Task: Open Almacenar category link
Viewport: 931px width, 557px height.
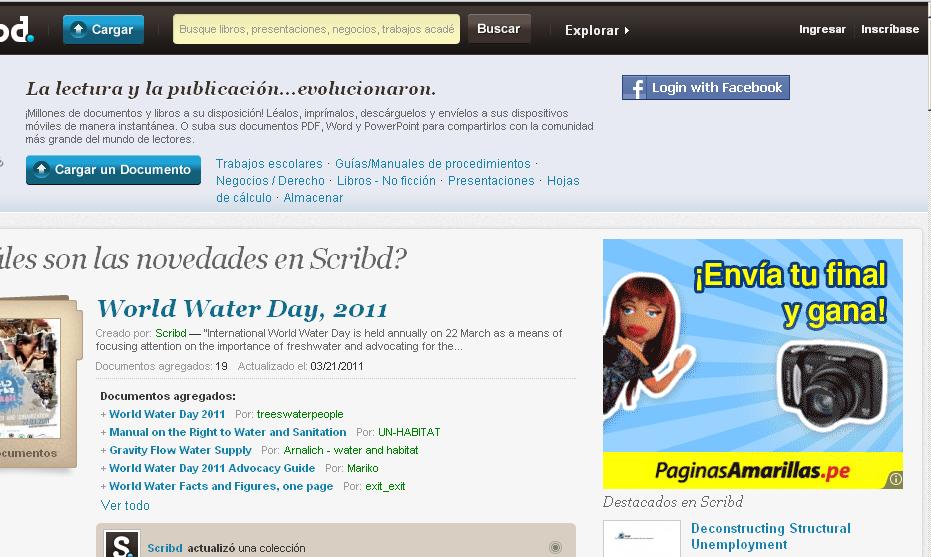Action: pos(313,198)
